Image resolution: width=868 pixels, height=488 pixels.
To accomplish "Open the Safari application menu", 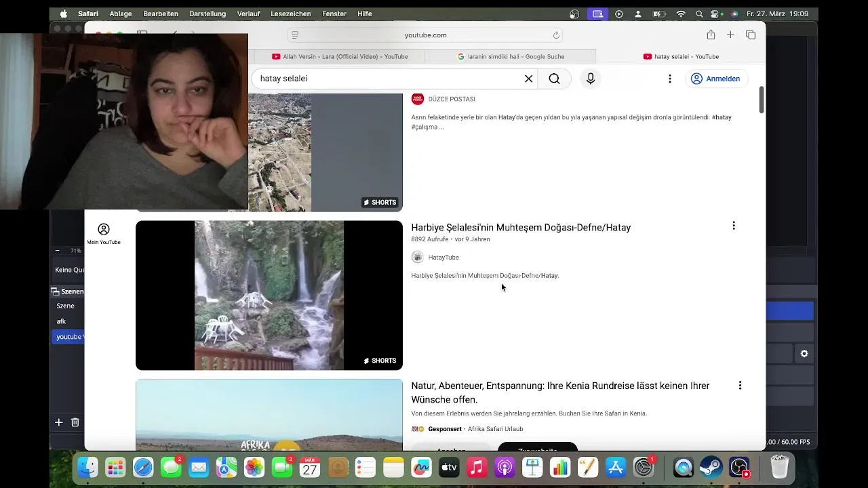I will click(88, 14).
